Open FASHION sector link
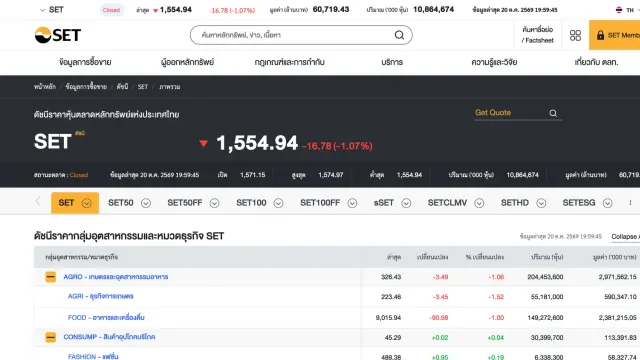Viewport: 640px width, 360px height. tap(93, 356)
